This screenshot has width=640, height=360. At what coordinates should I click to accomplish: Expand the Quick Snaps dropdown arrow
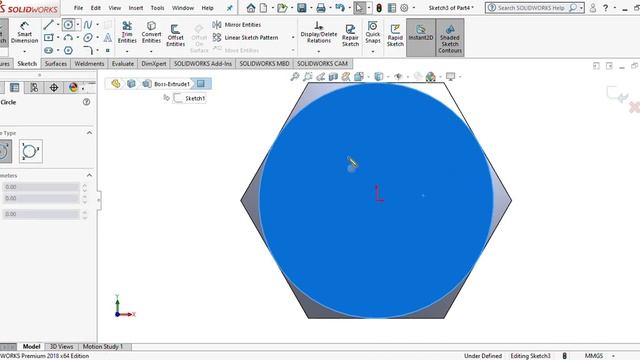pyautogui.click(x=373, y=51)
